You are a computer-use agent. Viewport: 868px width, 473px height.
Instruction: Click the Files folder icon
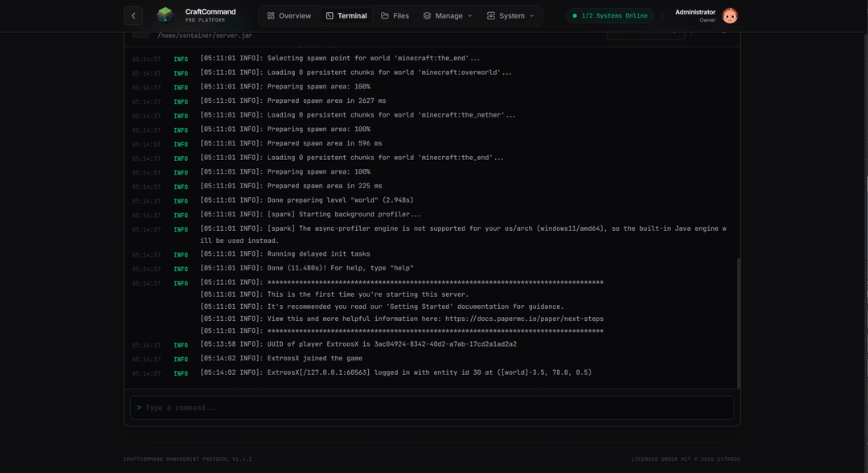(x=385, y=16)
